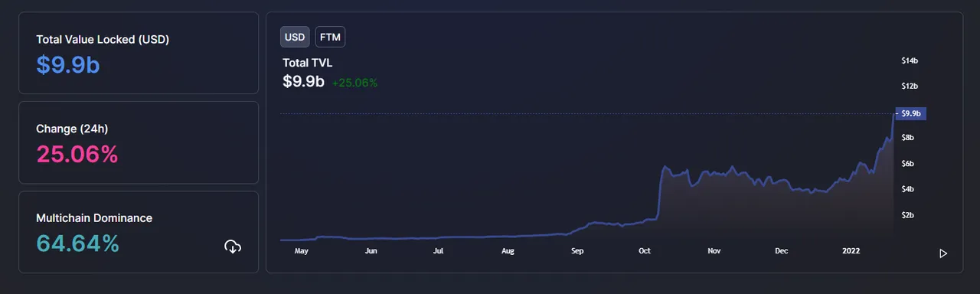Download the data via cloud download icon

(x=233, y=247)
